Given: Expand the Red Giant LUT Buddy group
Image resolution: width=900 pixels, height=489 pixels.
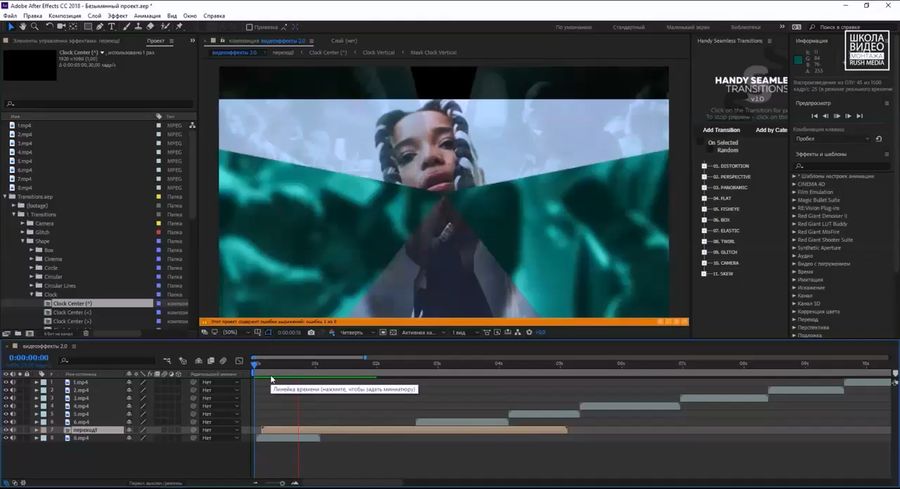Looking at the screenshot, I should point(794,224).
